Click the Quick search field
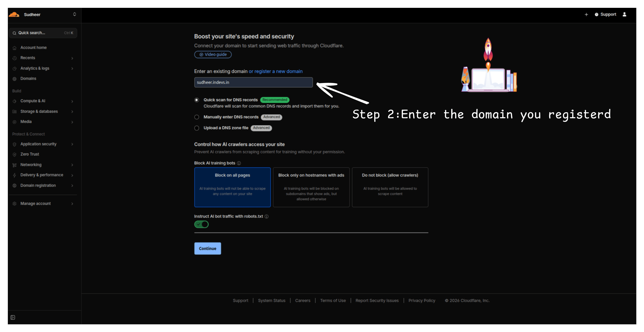Screen dimensions: 644x332 point(43,33)
